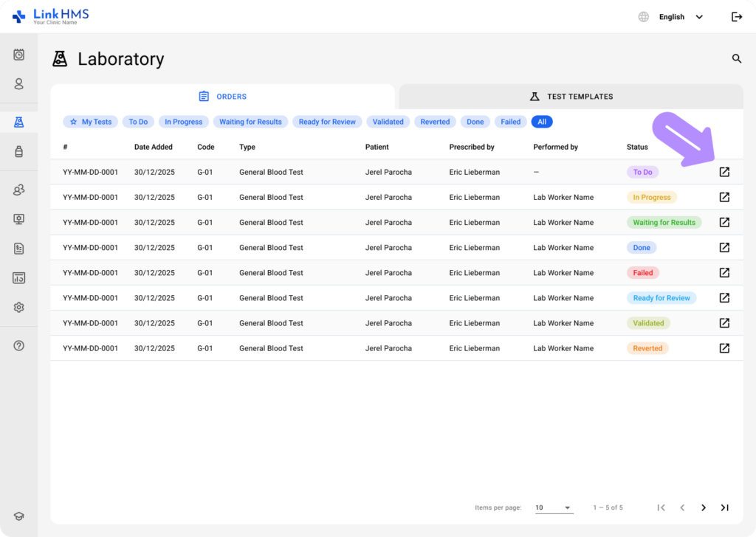This screenshot has width=756, height=537.
Task: Click the search magnifier icon
Action: 736,59
